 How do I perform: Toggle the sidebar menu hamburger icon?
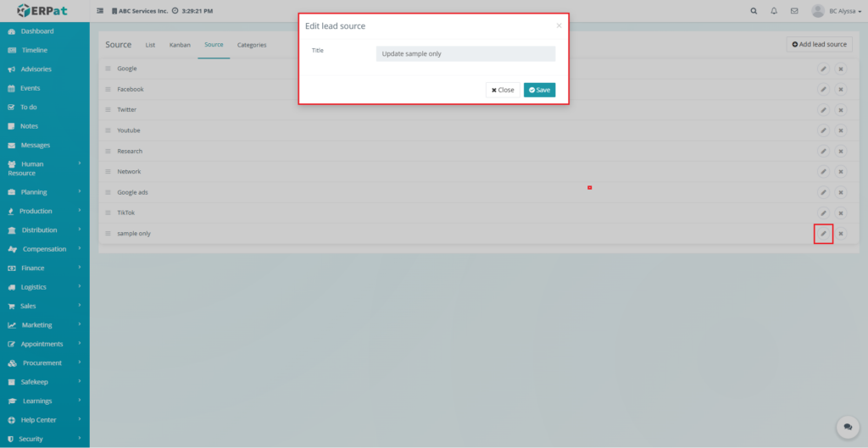pyautogui.click(x=101, y=11)
